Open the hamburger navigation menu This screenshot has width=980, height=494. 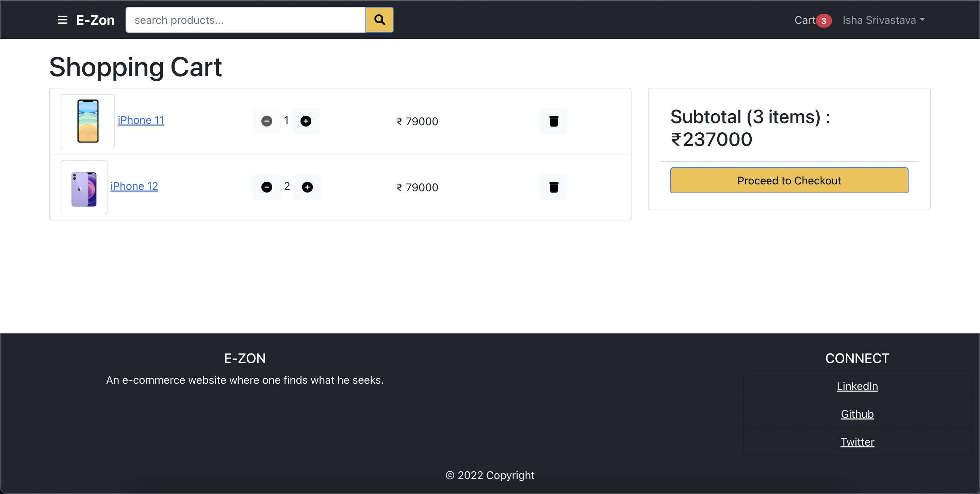tap(62, 20)
